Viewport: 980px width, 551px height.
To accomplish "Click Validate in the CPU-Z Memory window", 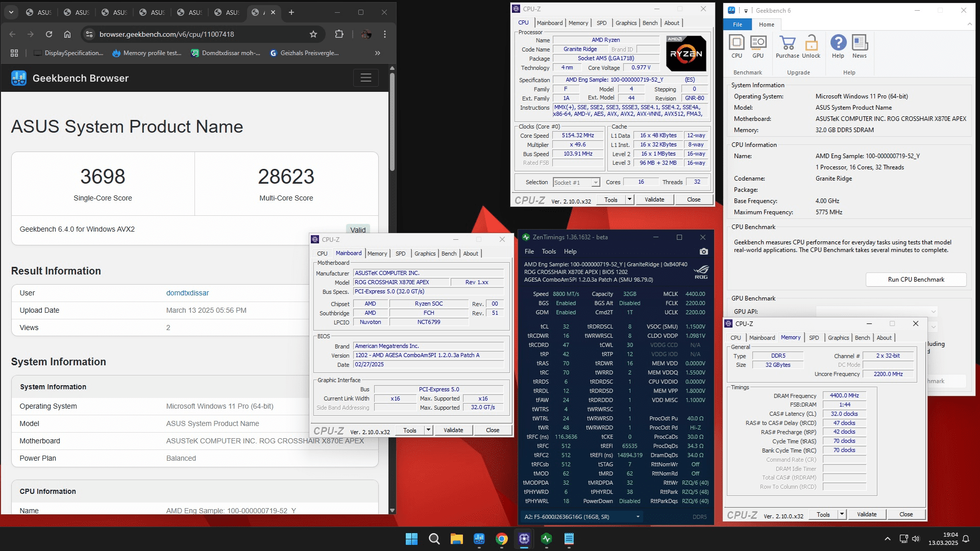I will 867,514.
